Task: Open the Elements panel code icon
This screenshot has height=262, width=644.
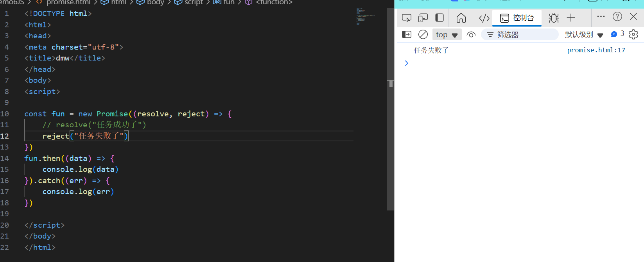Action: [x=484, y=18]
